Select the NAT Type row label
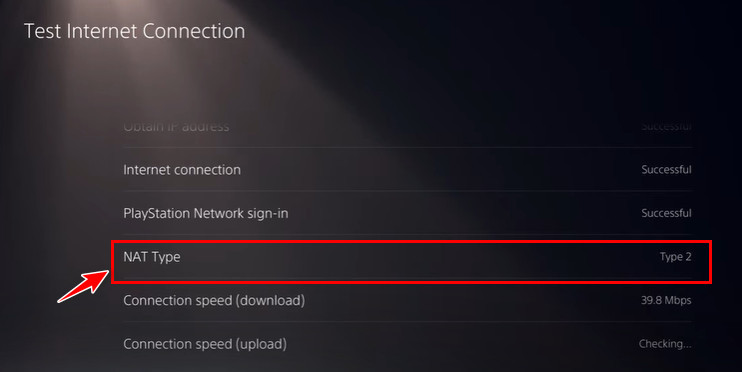 coord(152,257)
